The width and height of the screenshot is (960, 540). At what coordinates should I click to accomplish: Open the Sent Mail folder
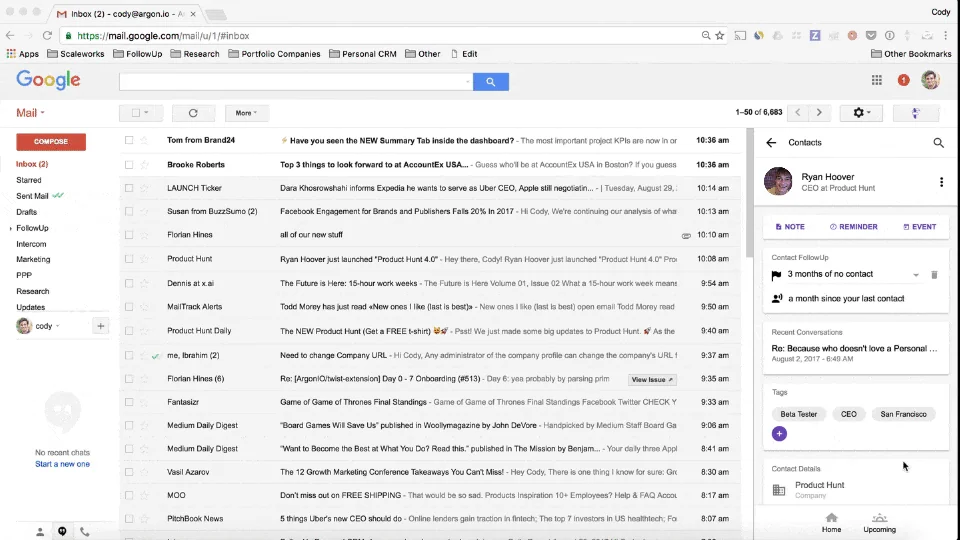coord(32,196)
